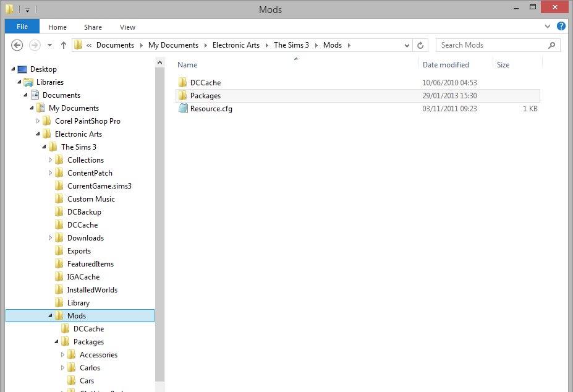Expand the ribbon with the chevron
573x392 pixels.
(548, 27)
